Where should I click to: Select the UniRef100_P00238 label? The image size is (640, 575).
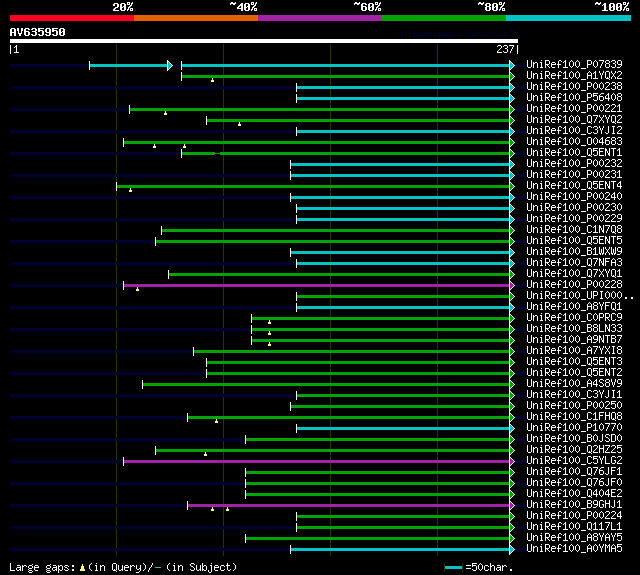pos(574,87)
